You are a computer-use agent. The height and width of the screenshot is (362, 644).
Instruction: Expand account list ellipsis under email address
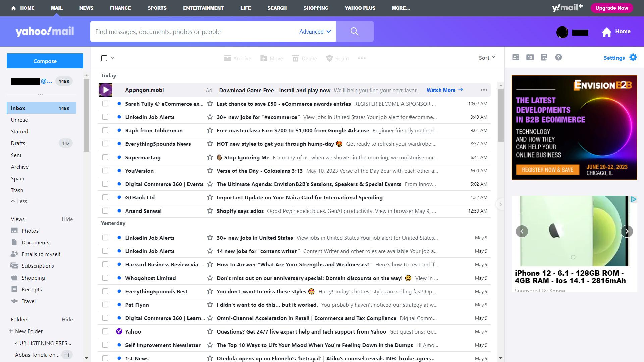pos(40,94)
